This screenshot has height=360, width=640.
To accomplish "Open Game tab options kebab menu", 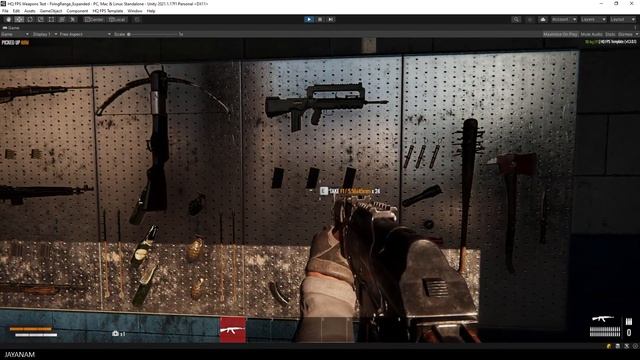I will point(636,28).
